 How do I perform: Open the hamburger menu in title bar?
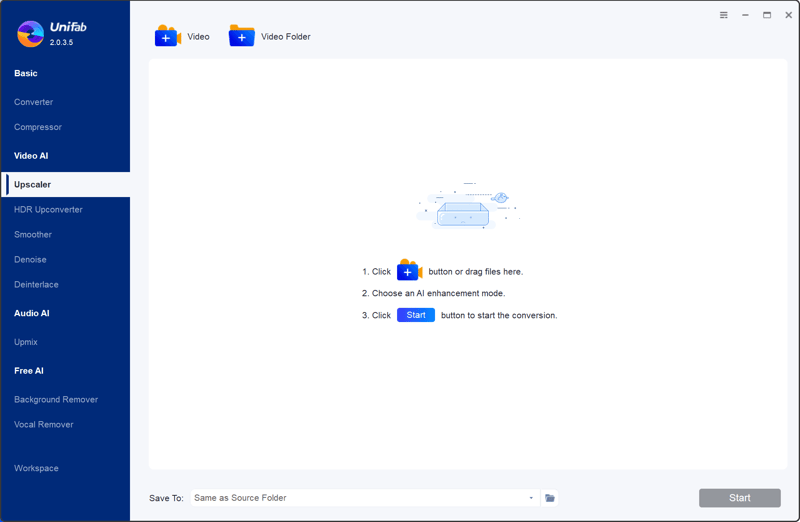pos(724,15)
